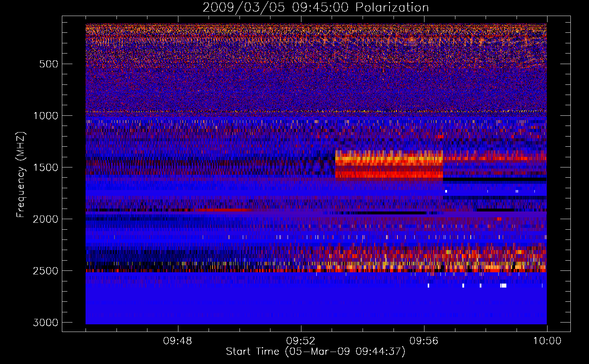The image size is (589, 364).
Task: Click the 09:52 time tick label
Action: click(x=301, y=341)
